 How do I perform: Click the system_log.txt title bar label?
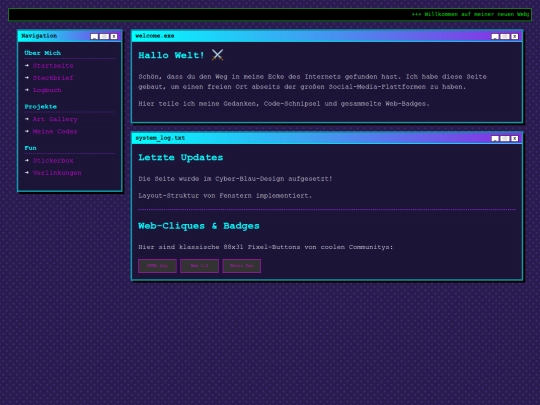pos(160,138)
